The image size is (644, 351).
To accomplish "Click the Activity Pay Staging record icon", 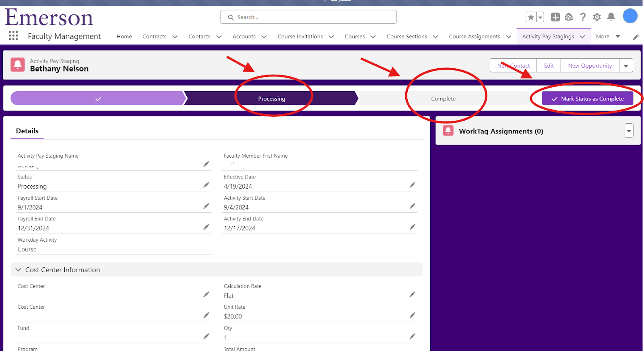I will [x=18, y=64].
